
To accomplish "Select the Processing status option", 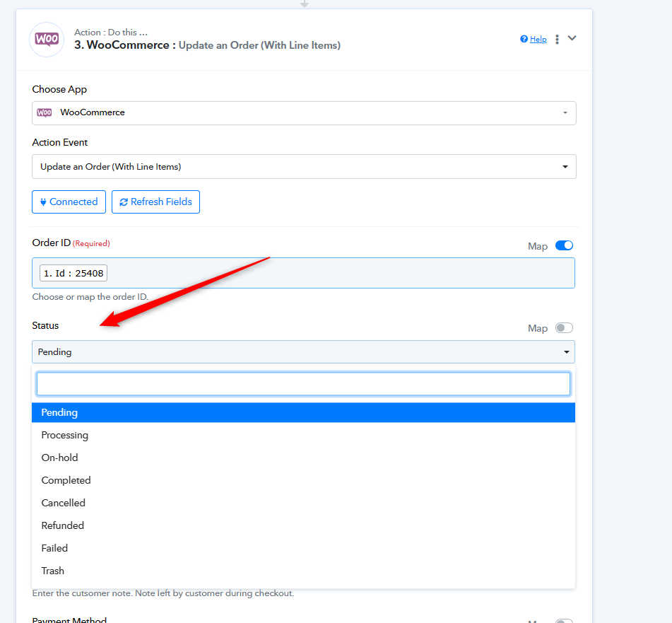I will 65,435.
